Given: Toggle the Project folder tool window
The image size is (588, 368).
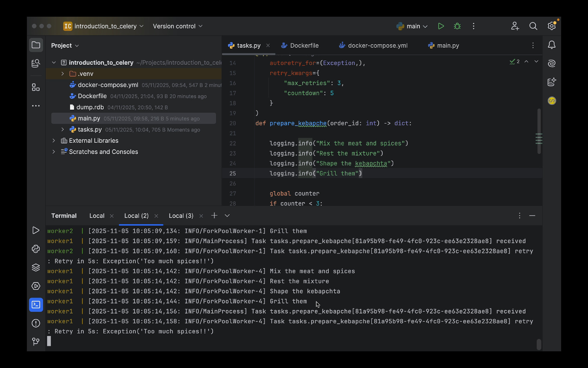Looking at the screenshot, I should [36, 45].
